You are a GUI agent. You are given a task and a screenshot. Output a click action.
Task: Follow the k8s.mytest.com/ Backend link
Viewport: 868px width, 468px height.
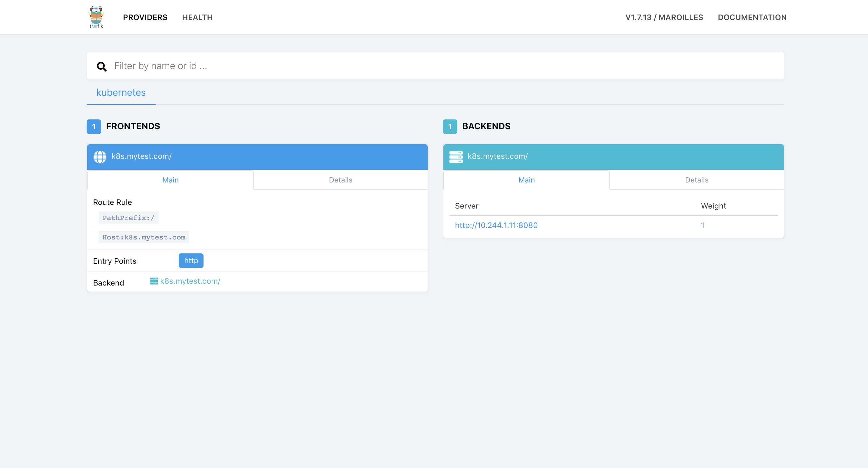[190, 281]
